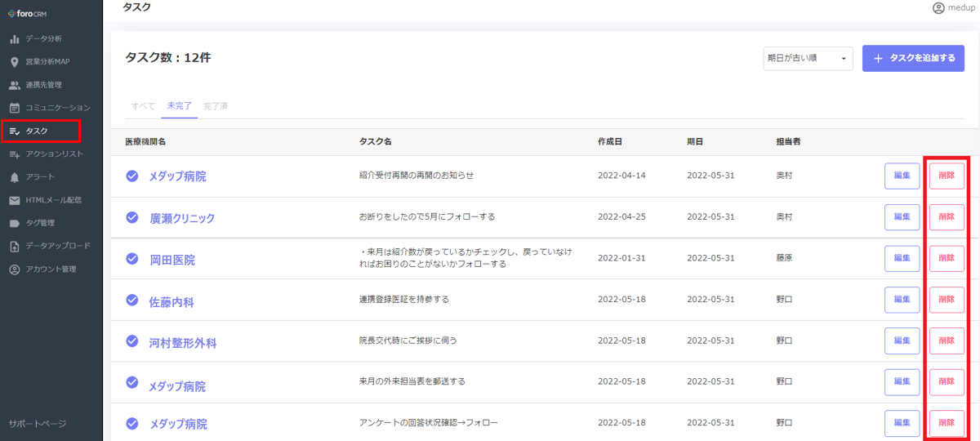The width and height of the screenshot is (980, 441).
Task: Click plus icon on タスクを追加する button
Action: tap(879, 59)
